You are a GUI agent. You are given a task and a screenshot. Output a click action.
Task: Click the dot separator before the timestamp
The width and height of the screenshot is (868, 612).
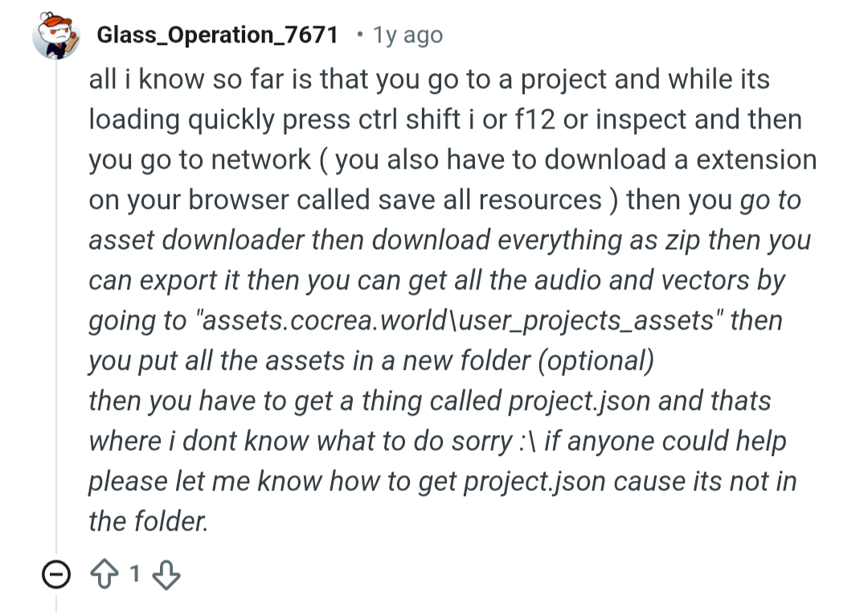tap(361, 35)
